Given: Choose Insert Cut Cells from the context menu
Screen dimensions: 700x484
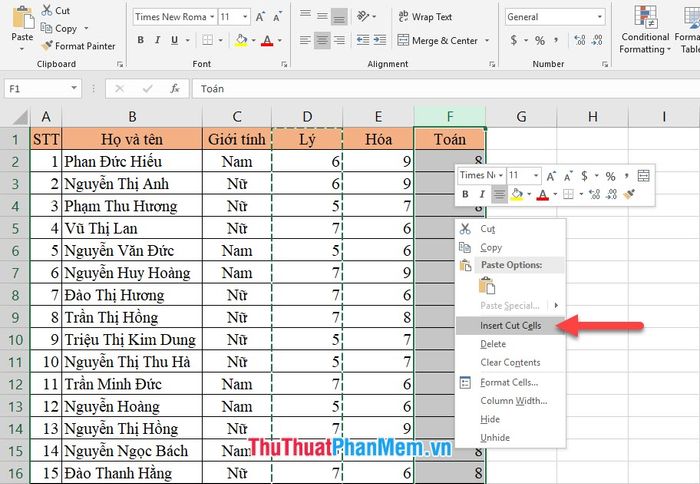Looking at the screenshot, I should click(x=510, y=326).
